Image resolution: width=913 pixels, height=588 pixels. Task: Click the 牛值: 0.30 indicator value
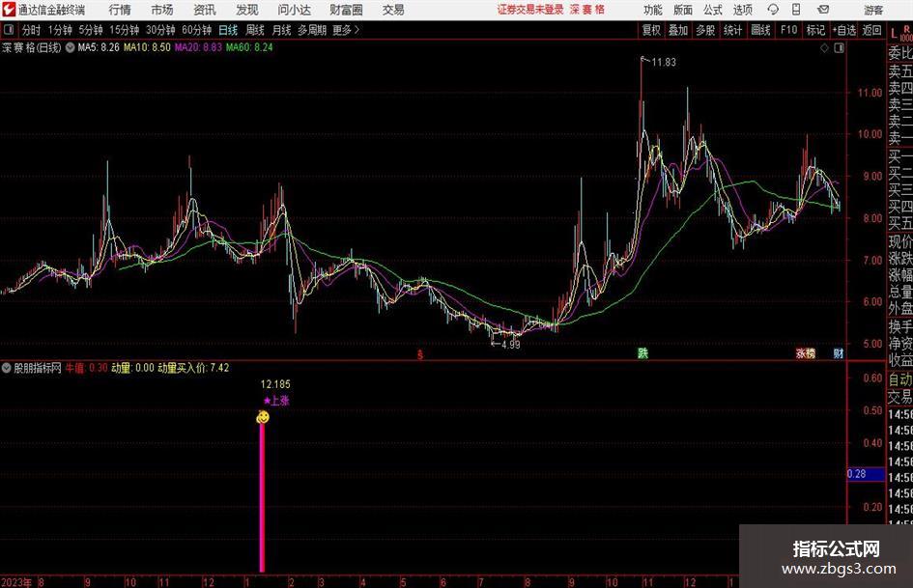click(86, 368)
